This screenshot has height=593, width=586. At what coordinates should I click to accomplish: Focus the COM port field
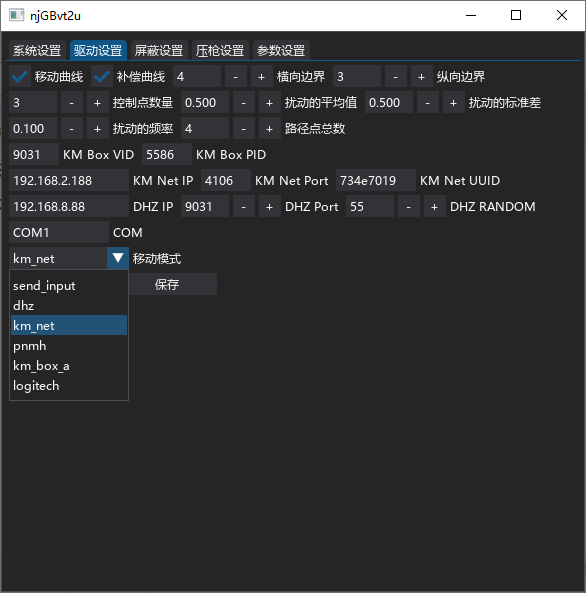pyautogui.click(x=59, y=232)
